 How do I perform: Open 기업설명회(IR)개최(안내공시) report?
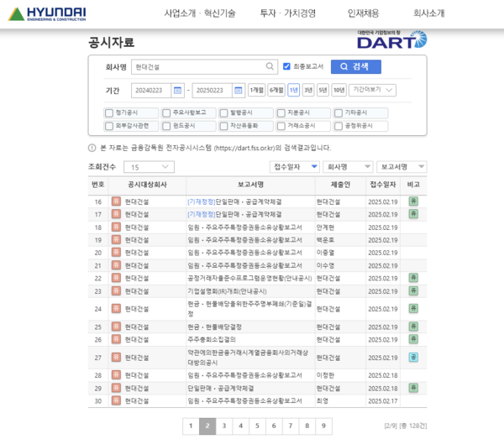point(228,291)
